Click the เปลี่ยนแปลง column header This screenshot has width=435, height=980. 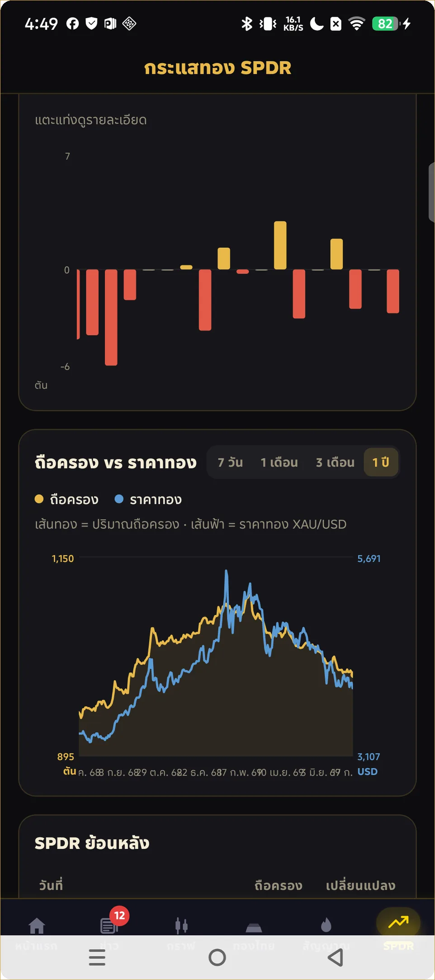click(360, 885)
